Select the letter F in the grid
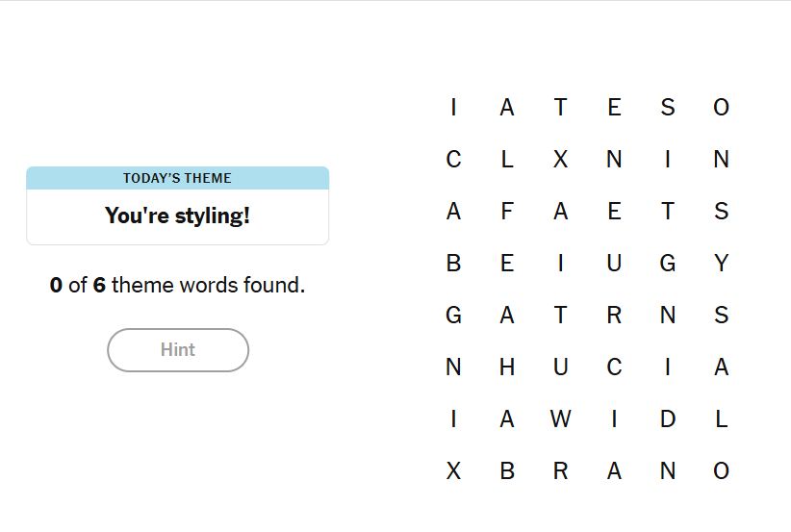The width and height of the screenshot is (791, 532). 507,212
